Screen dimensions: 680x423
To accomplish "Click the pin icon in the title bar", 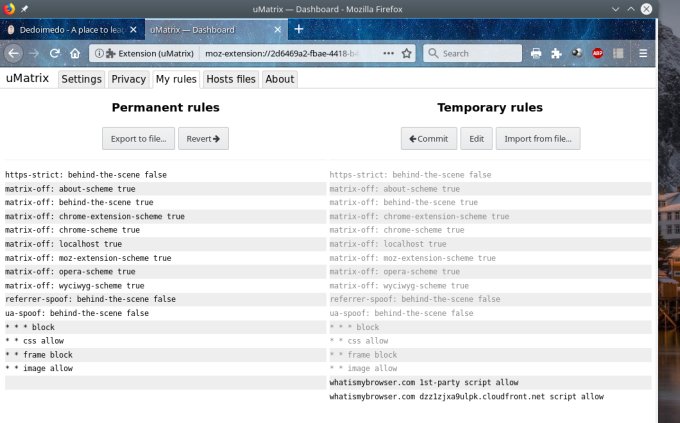I will coord(24,9).
